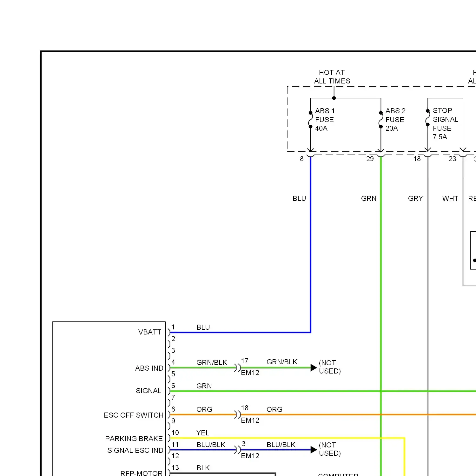Click the STOP SIGNAL fuse symbol
Viewport: 476px width, 476px height.
[427, 118]
